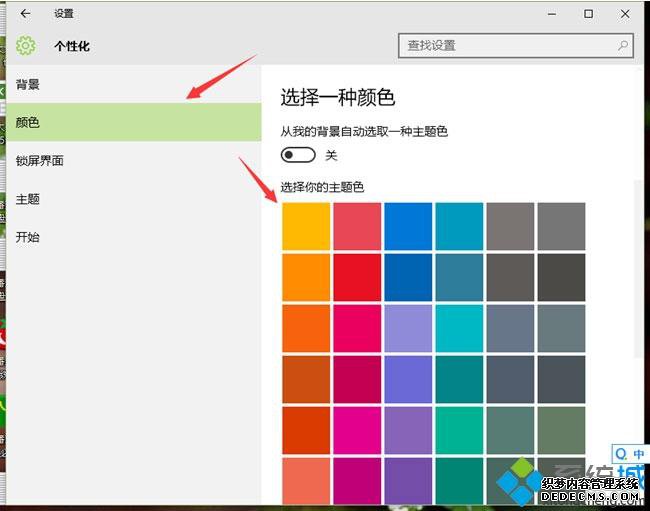The image size is (650, 511).
Task: Pick the steel blue swatch in the second row
Action: (x=459, y=277)
